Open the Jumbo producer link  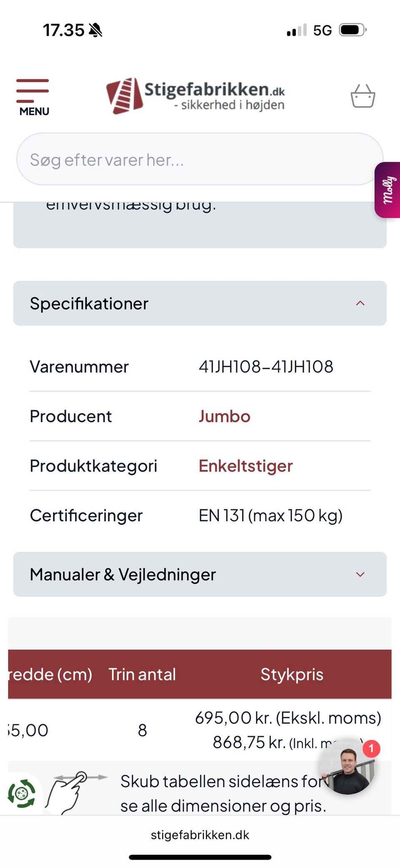click(x=225, y=416)
